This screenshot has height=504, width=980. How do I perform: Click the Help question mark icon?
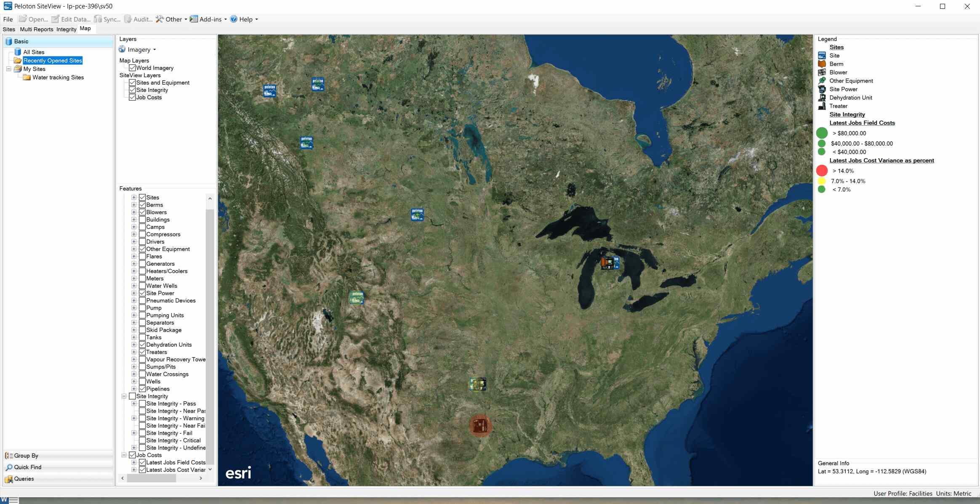pyautogui.click(x=234, y=19)
